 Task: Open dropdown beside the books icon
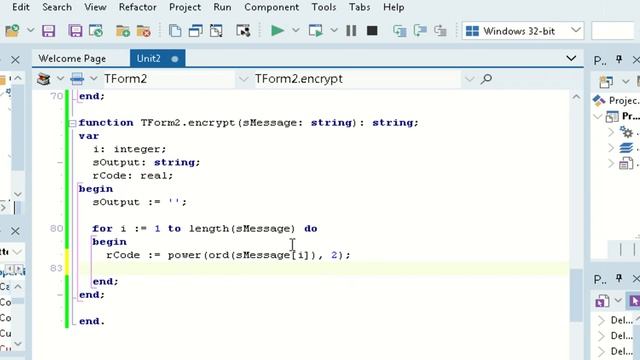tap(60, 78)
